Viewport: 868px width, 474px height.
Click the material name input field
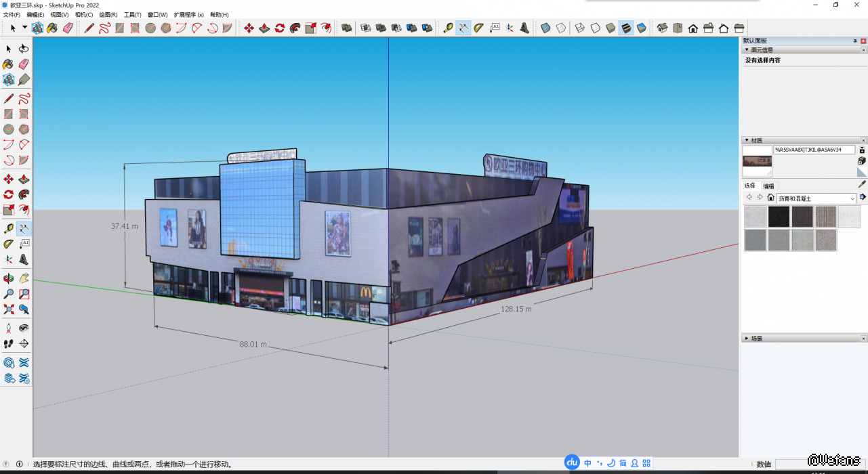tap(814, 150)
